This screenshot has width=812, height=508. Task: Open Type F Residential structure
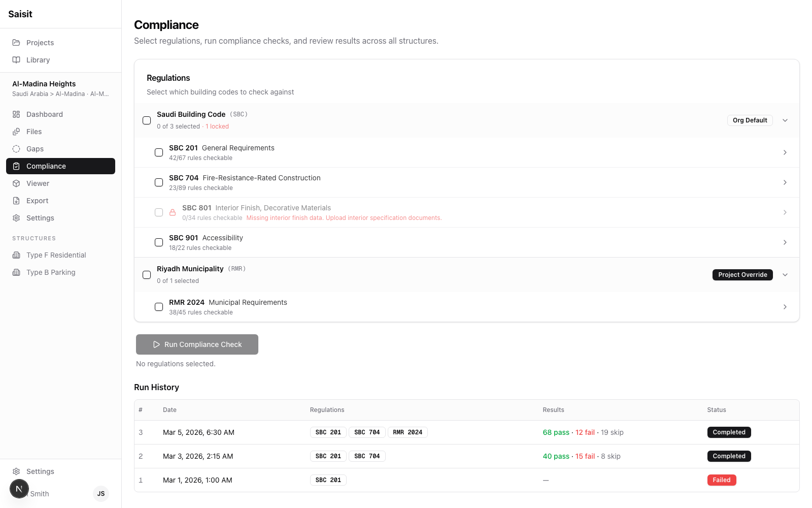(60, 255)
